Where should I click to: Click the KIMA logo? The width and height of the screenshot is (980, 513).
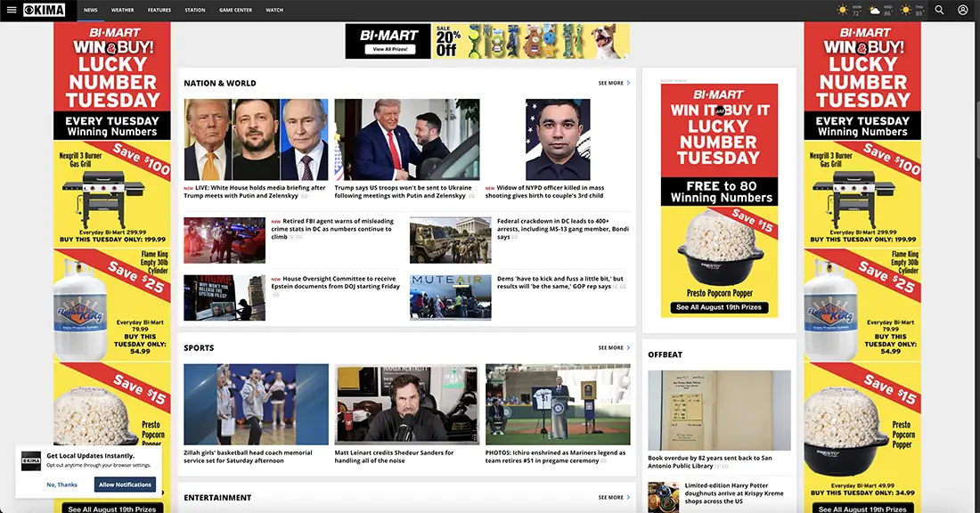[44, 10]
